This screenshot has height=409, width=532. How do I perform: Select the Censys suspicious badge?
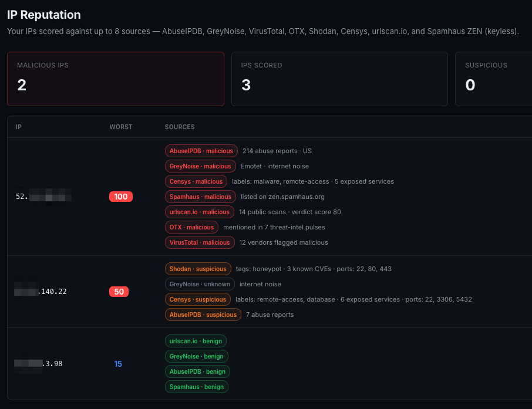pyautogui.click(x=198, y=299)
